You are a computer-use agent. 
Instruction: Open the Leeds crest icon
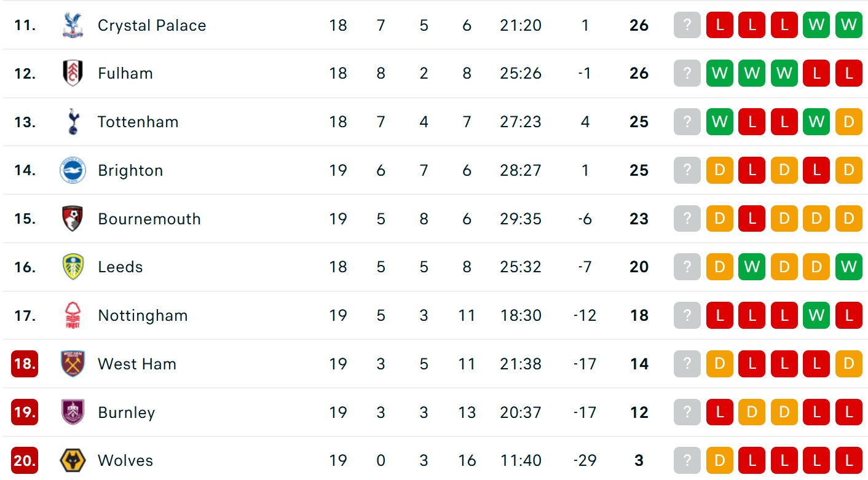(x=73, y=267)
